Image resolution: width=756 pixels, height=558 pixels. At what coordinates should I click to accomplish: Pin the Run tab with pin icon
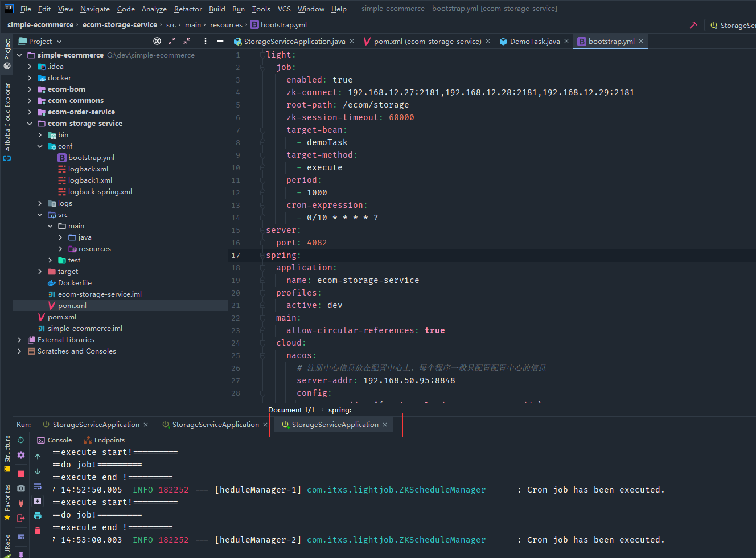point(21,554)
